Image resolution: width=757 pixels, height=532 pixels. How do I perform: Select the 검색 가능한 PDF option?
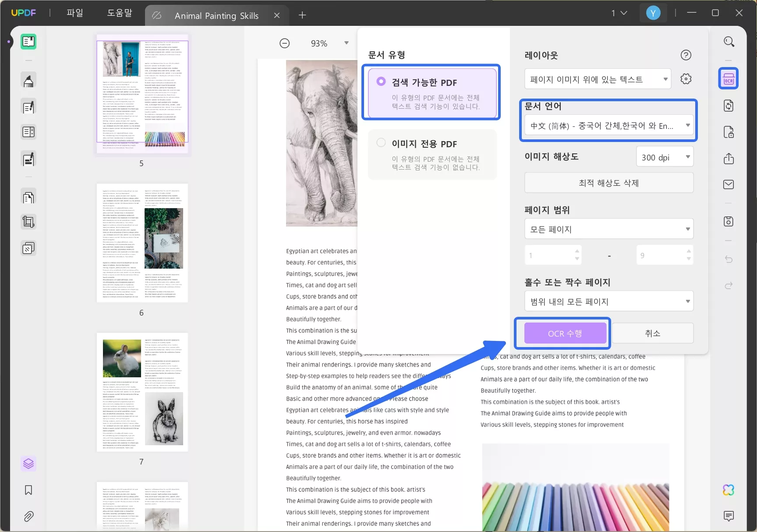pyautogui.click(x=432, y=92)
